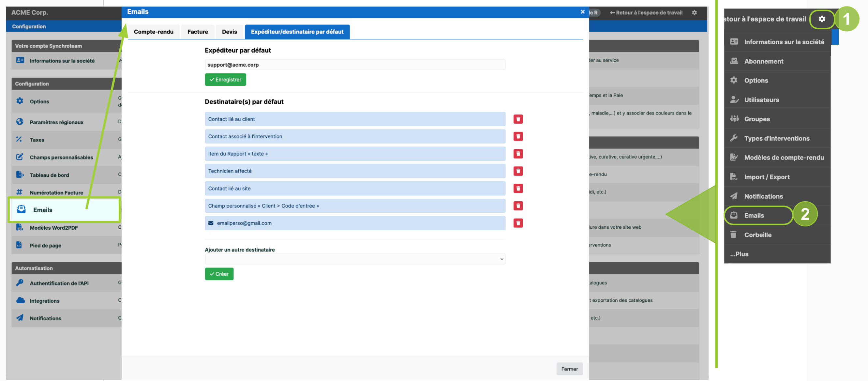This screenshot has width=868, height=381.
Task: Delete the 'Contact lié au site' recipient
Action: click(518, 188)
